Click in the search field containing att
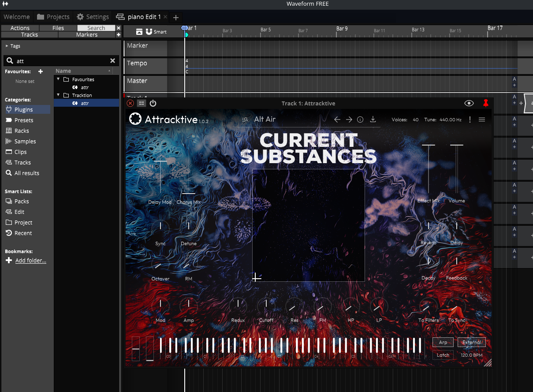The width and height of the screenshot is (533, 392). (x=60, y=61)
